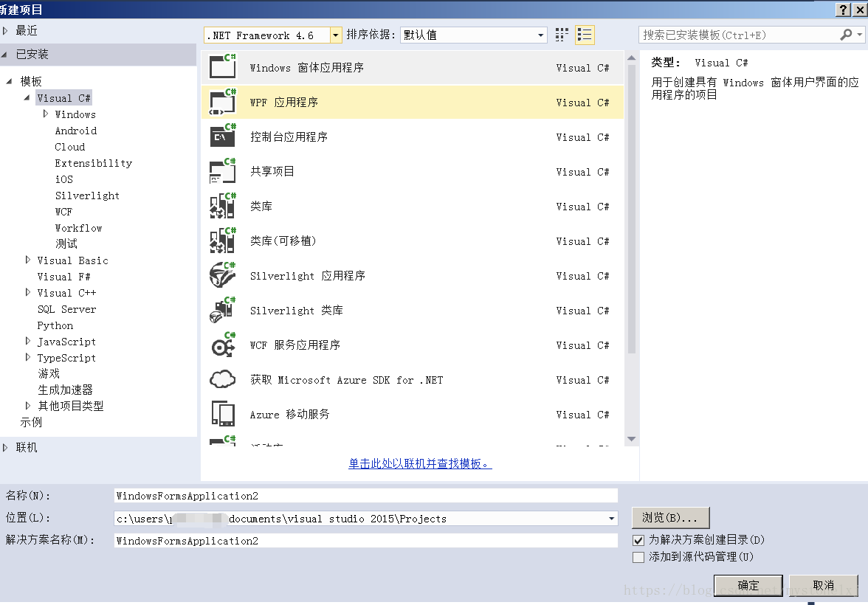The height and width of the screenshot is (605, 868).
Task: Click the Azure SDK cloud icon
Action: (x=223, y=379)
